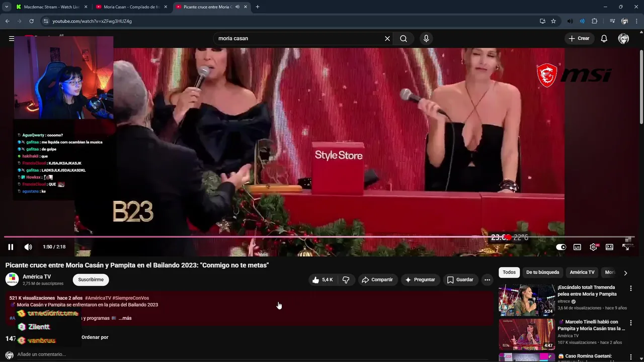The image size is (644, 362).
Task: Open the three-dot more actions menu
Action: [x=487, y=280]
